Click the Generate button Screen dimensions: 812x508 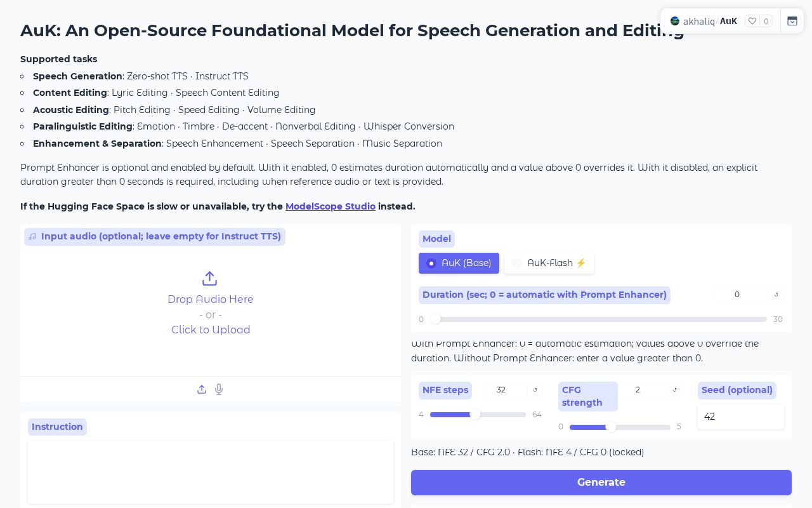[601, 483]
